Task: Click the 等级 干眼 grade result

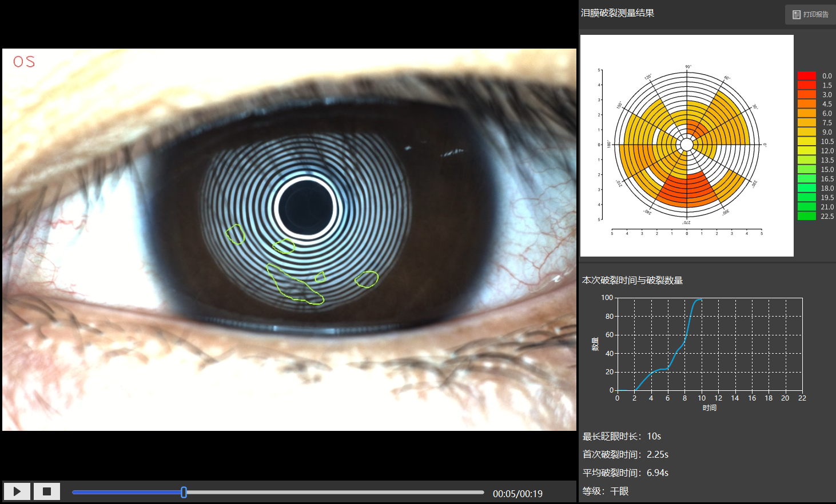Action: point(606,491)
